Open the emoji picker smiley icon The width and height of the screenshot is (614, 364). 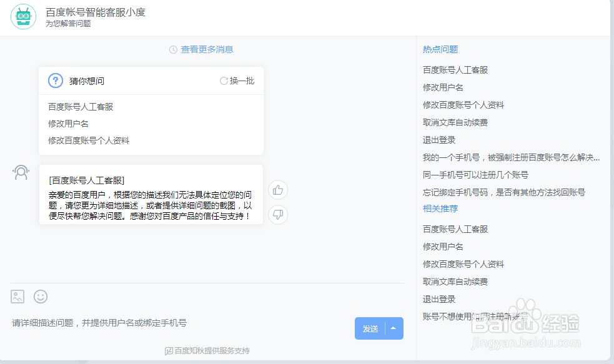[x=41, y=297]
